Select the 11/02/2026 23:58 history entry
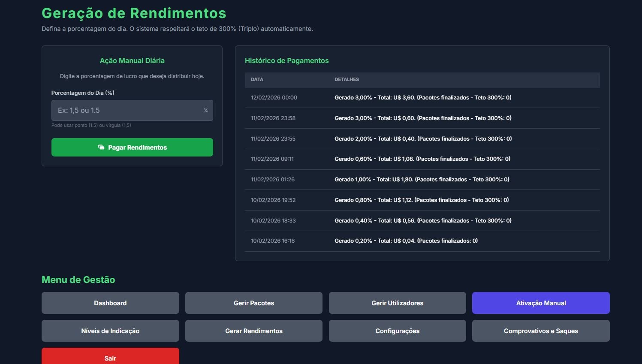Image resolution: width=642 pixels, height=364 pixels. pos(273,118)
